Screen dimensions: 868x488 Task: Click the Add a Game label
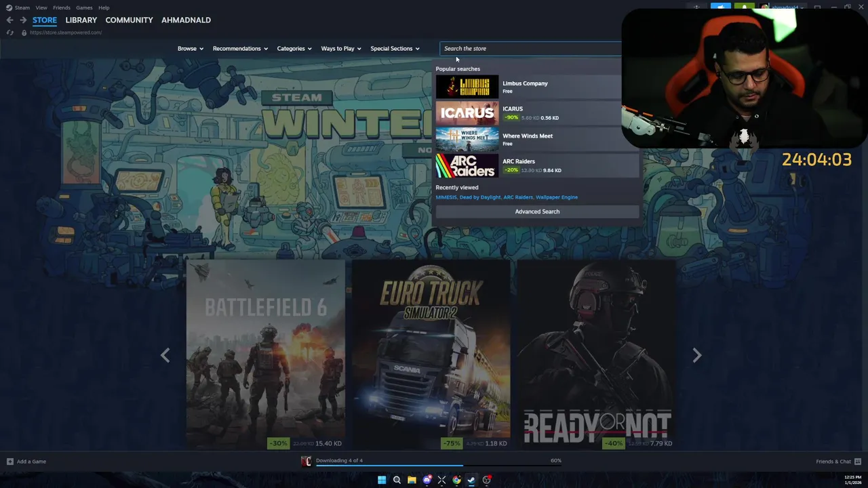click(31, 462)
